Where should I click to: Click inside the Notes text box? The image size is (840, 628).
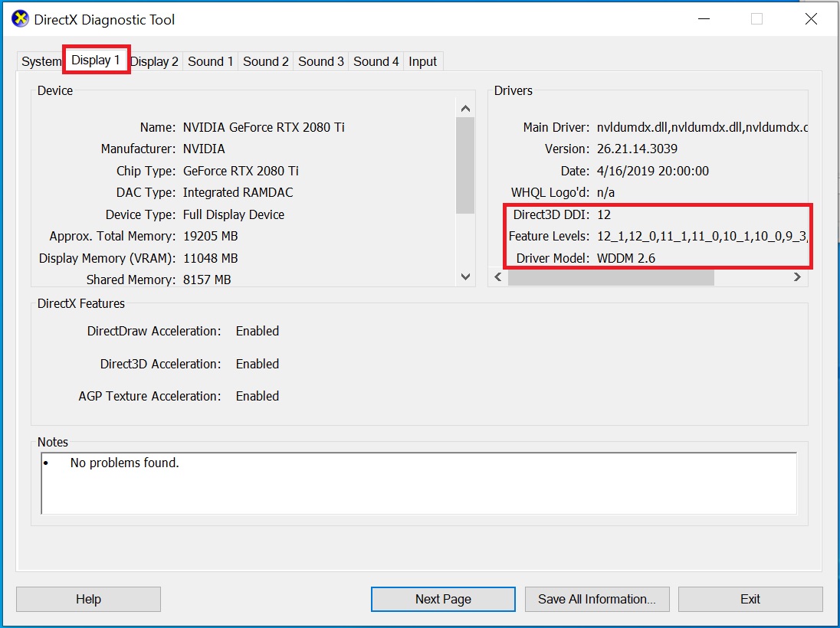[419, 483]
